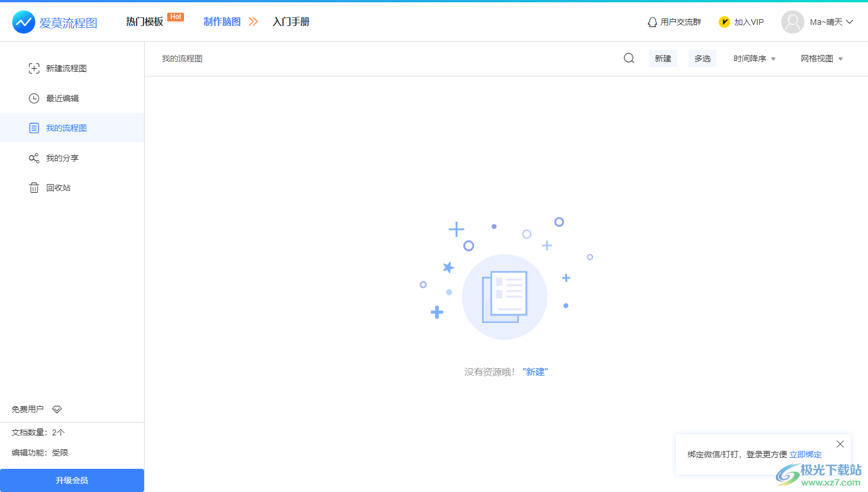Click the 没有资源哦! message
Screen dimensions: 868x492
(490, 372)
